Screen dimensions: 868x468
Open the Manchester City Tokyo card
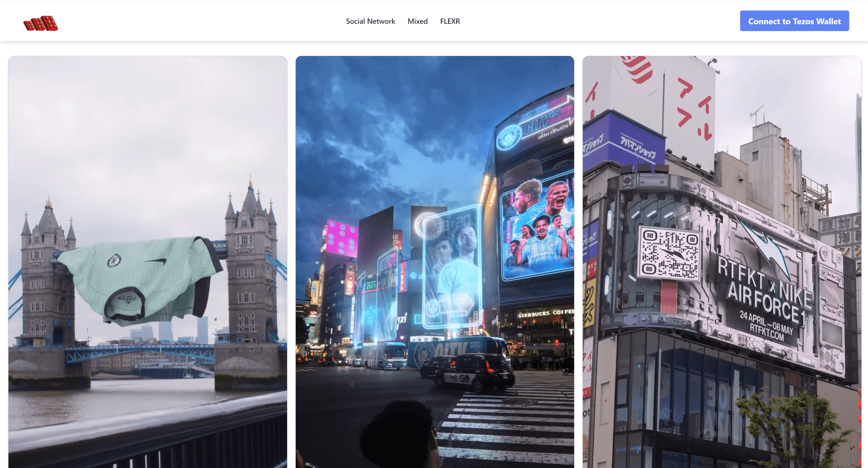click(435, 262)
